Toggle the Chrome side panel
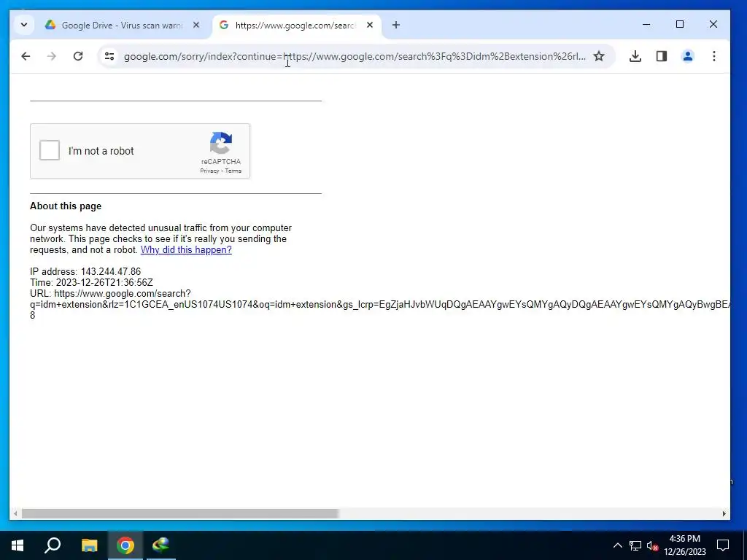Image resolution: width=747 pixels, height=560 pixels. [661, 56]
